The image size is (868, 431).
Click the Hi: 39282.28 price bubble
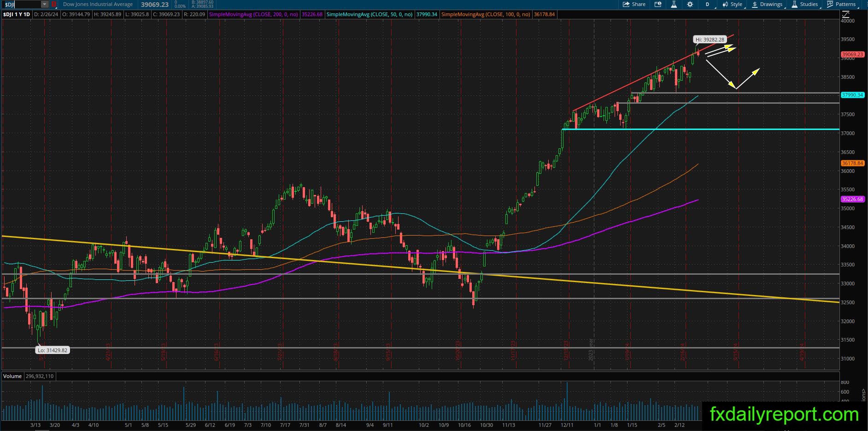(710, 40)
